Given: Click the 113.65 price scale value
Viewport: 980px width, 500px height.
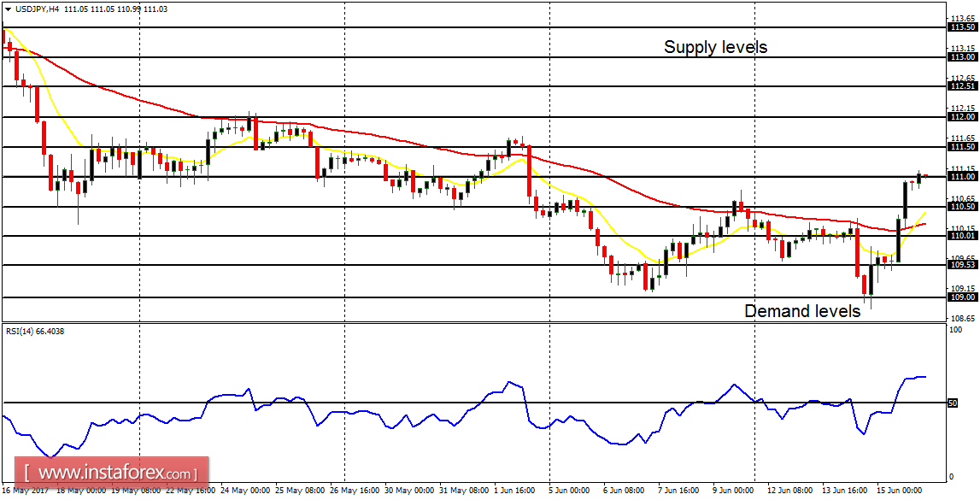Looking at the screenshot, I should [x=963, y=19].
